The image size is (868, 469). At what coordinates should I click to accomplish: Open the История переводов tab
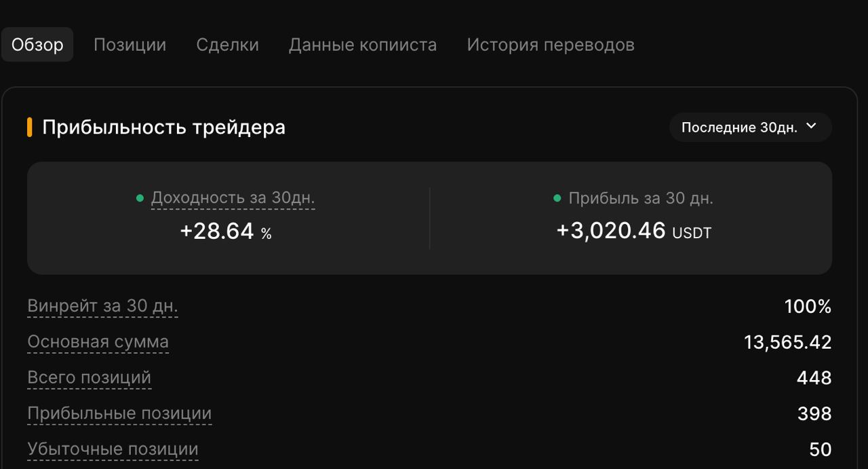551,45
